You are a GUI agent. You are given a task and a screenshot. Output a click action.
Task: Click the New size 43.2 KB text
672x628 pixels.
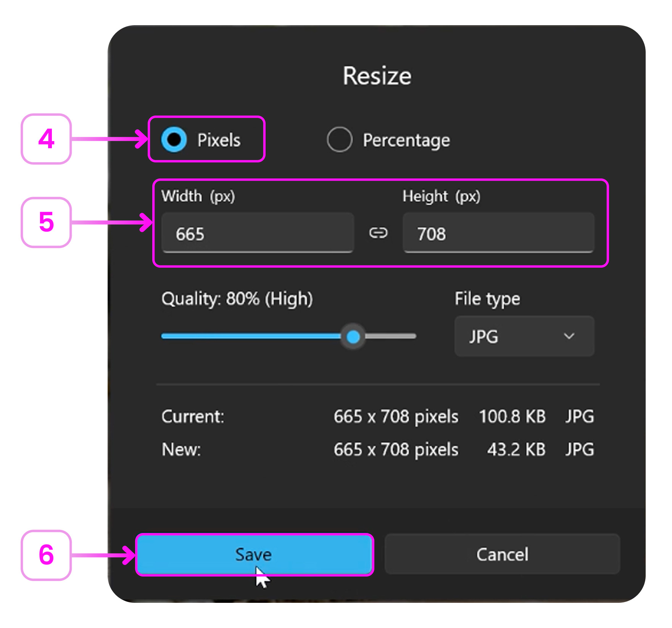516,450
